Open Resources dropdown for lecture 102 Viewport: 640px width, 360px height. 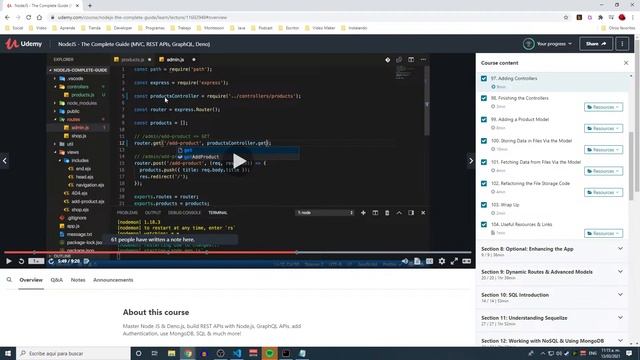603,192
